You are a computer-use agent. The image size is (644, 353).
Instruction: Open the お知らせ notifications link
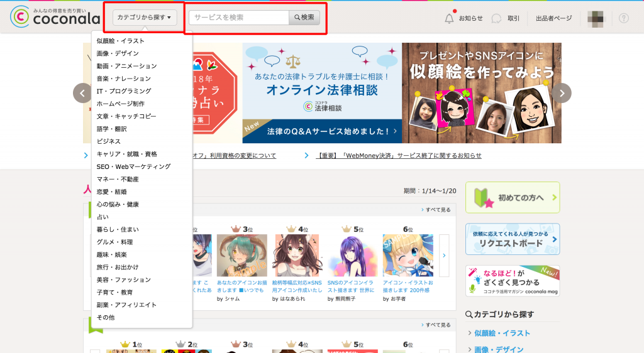pyautogui.click(x=470, y=18)
